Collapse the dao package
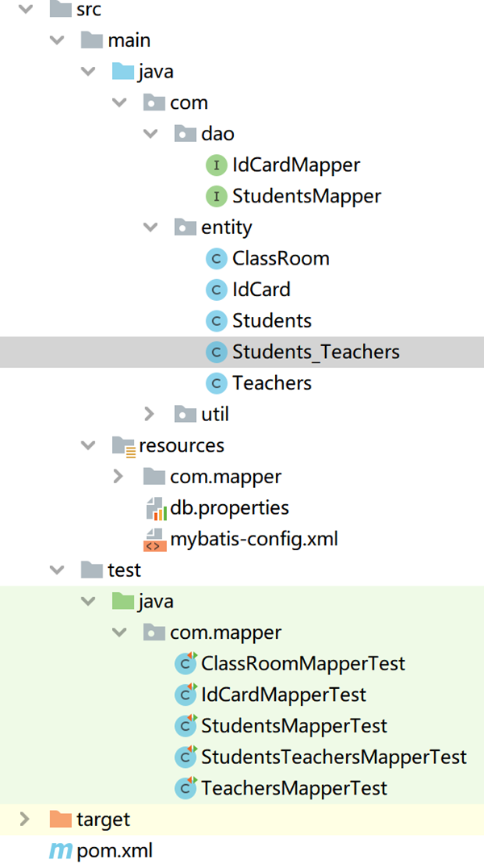 [150, 134]
